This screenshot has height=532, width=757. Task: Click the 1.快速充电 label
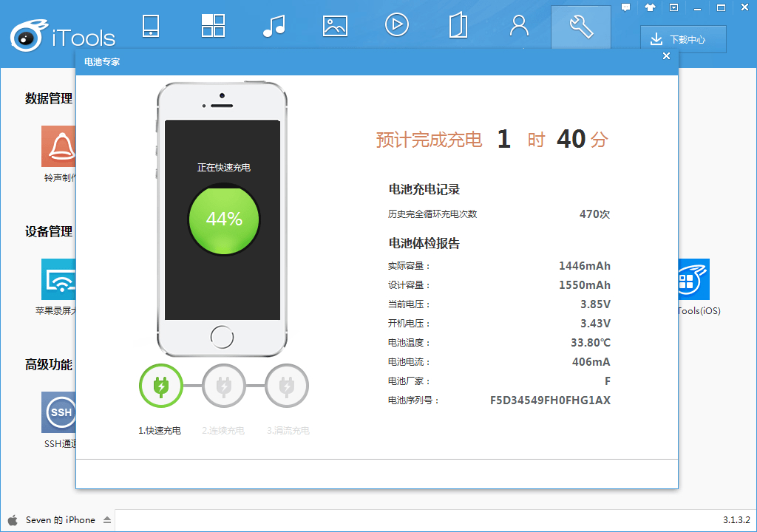pos(160,431)
